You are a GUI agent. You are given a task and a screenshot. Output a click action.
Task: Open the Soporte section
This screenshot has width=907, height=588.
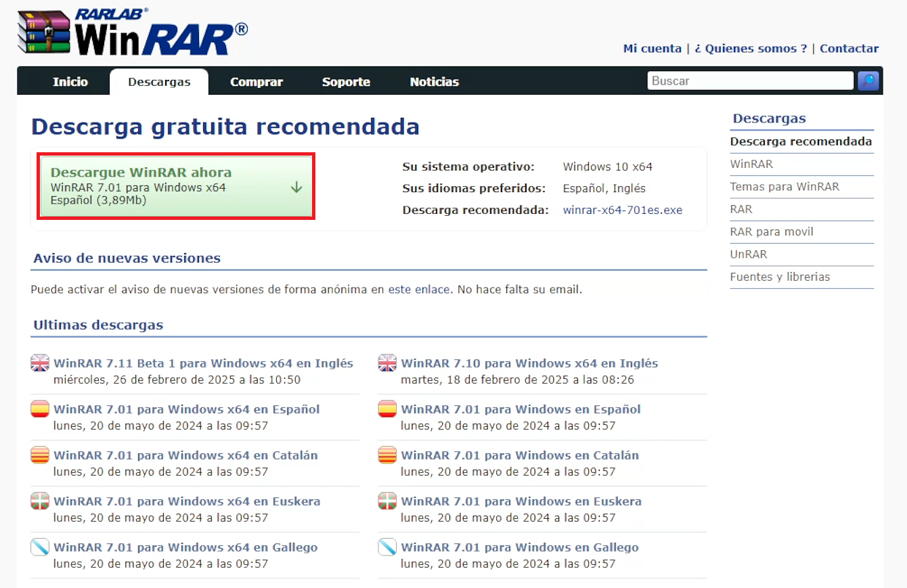pyautogui.click(x=346, y=81)
